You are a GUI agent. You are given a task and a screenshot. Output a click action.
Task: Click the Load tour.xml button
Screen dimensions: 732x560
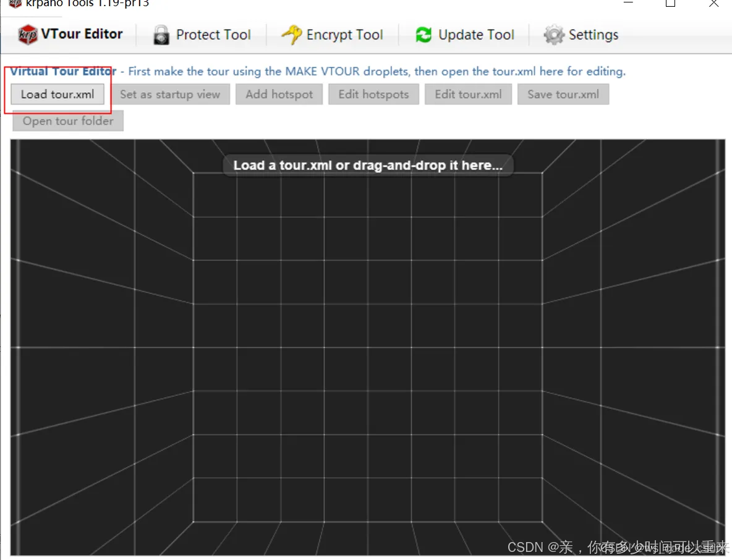(57, 95)
